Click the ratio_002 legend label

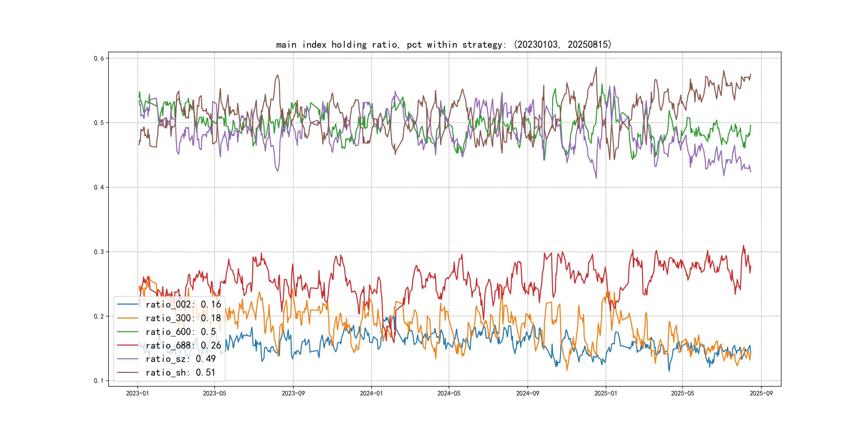click(x=183, y=305)
